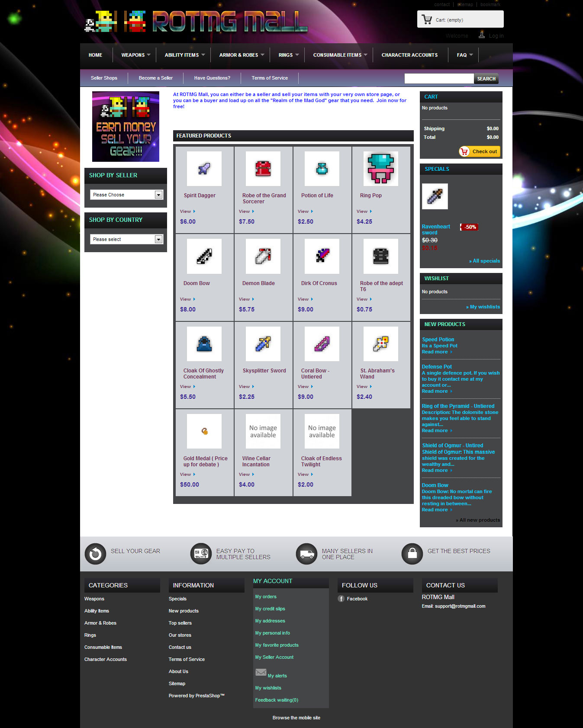This screenshot has height=728, width=583.
Task: Select the Ravenheart sword specials image
Action: pos(435,196)
